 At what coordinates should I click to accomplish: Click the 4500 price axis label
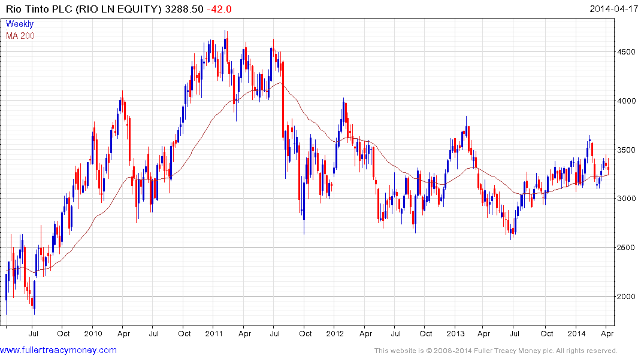click(627, 52)
